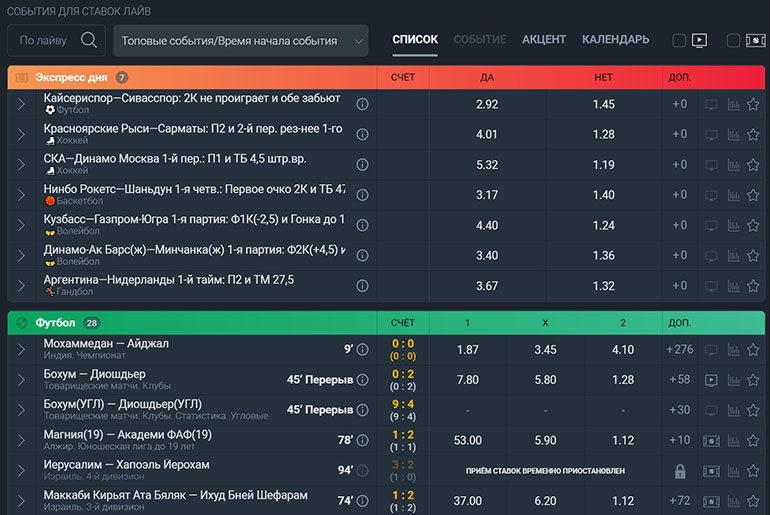The width and height of the screenshot is (770, 515).
Task: Expand the Маккаби Кирьят Ата Бяляк row
Action: click(21, 500)
